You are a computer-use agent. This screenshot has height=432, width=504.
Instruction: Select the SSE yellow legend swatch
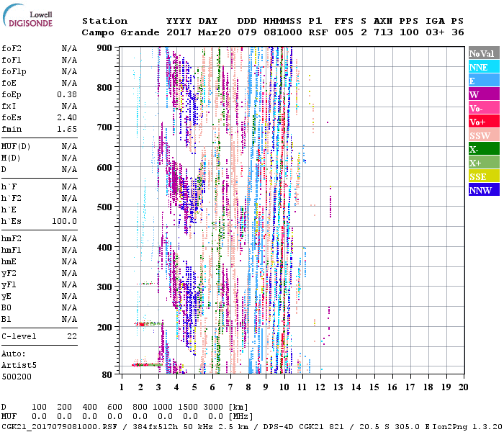coord(484,176)
